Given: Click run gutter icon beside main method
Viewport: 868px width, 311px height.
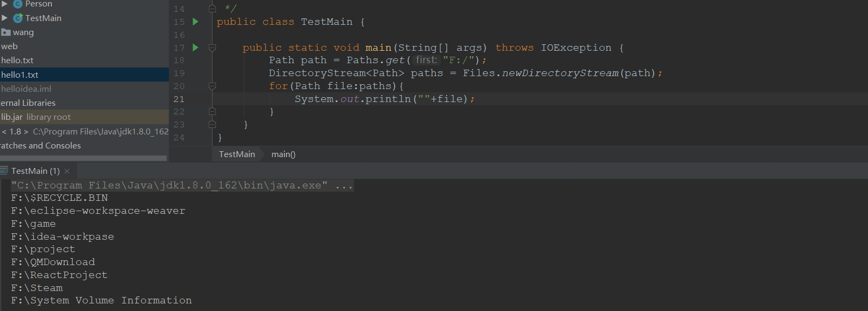Looking at the screenshot, I should pyautogui.click(x=195, y=48).
